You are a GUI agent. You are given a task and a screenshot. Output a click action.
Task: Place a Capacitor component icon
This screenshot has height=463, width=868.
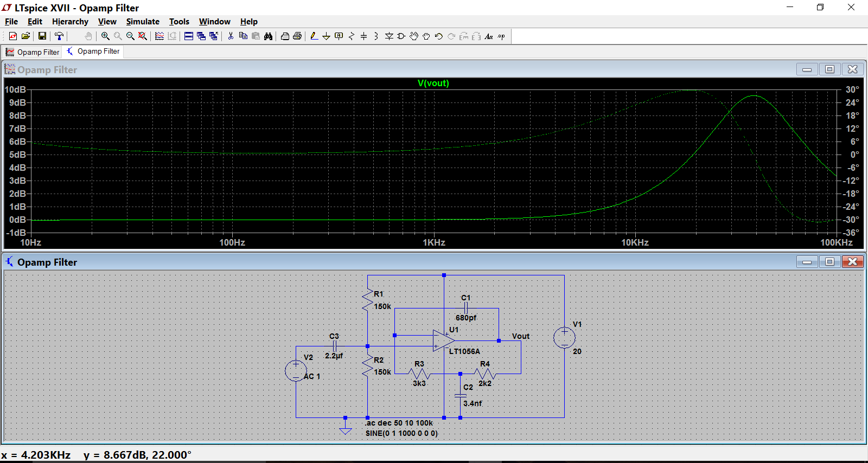(x=364, y=36)
